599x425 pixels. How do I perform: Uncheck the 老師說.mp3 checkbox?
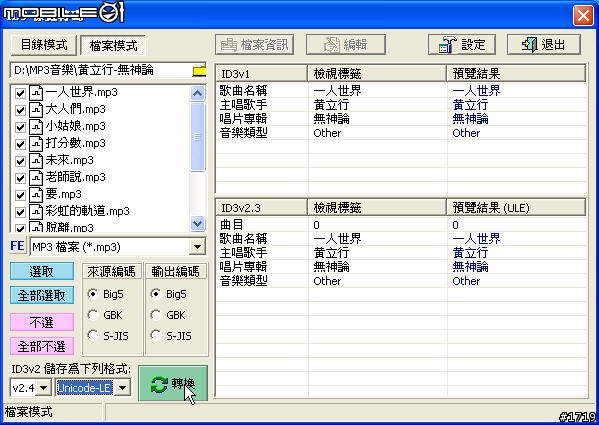pyautogui.click(x=20, y=178)
